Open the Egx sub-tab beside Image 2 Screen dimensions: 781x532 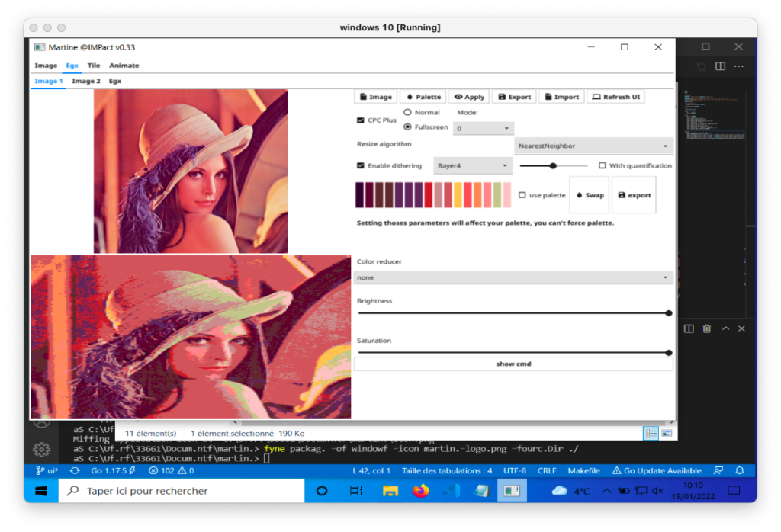pyautogui.click(x=115, y=81)
